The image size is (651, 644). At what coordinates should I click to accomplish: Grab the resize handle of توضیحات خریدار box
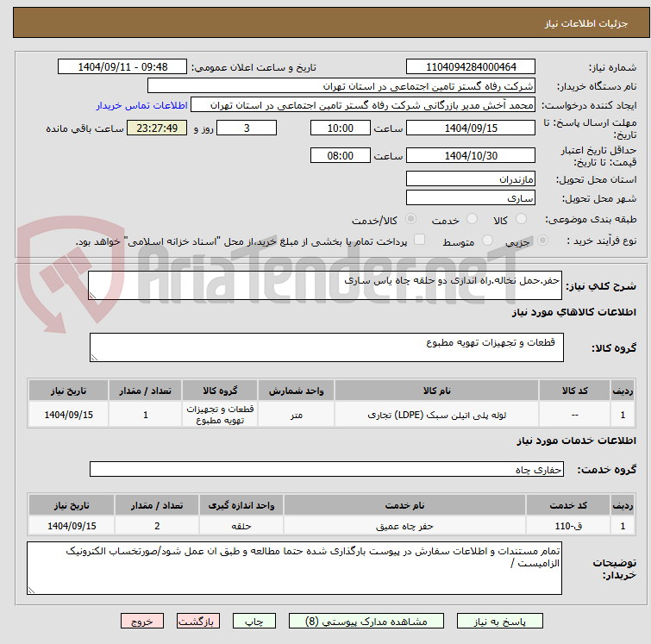click(x=31, y=591)
